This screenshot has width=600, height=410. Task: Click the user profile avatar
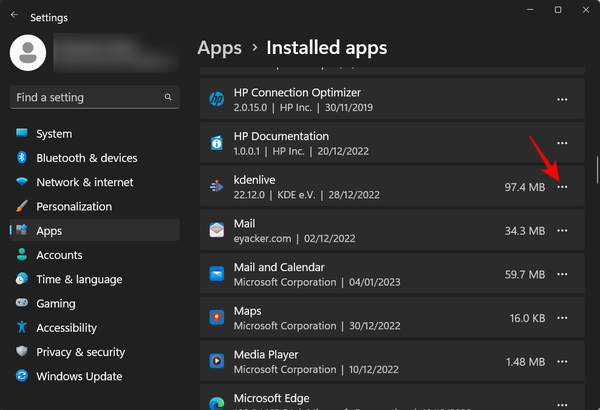(x=28, y=53)
